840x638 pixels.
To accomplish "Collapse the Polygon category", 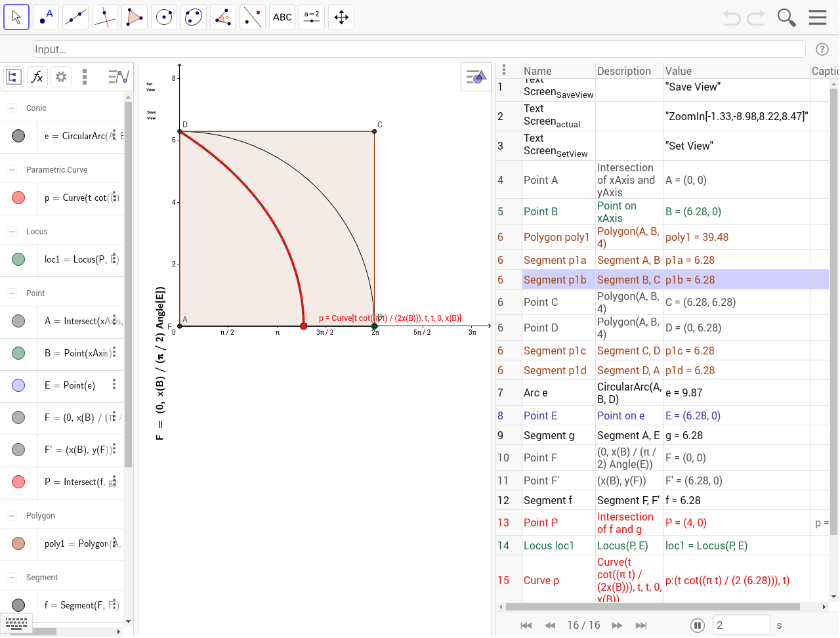I will click(12, 516).
